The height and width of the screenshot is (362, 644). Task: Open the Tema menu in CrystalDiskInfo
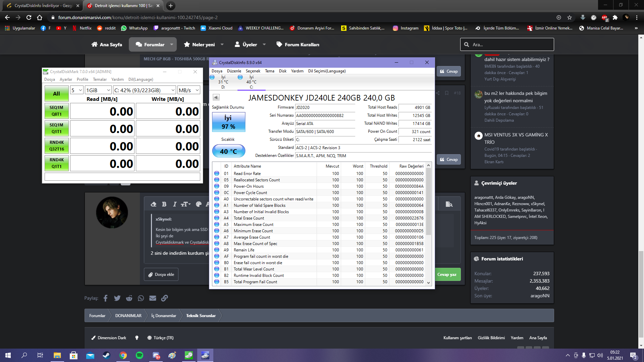point(270,71)
